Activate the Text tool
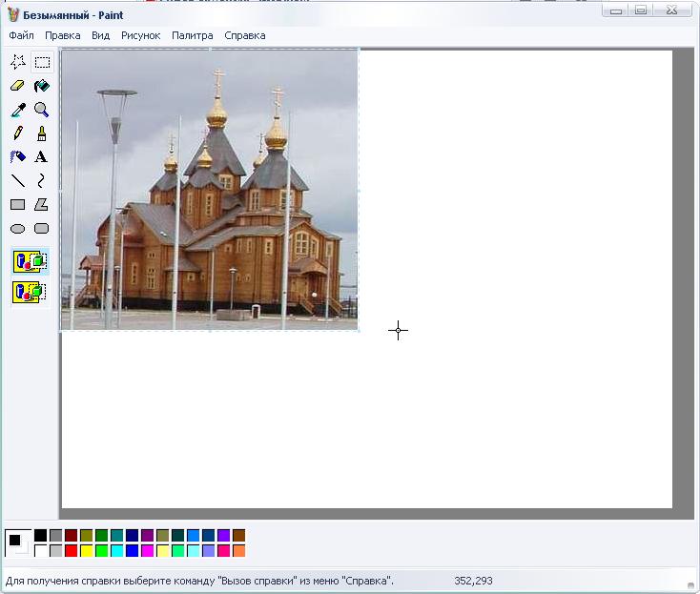 (41, 156)
